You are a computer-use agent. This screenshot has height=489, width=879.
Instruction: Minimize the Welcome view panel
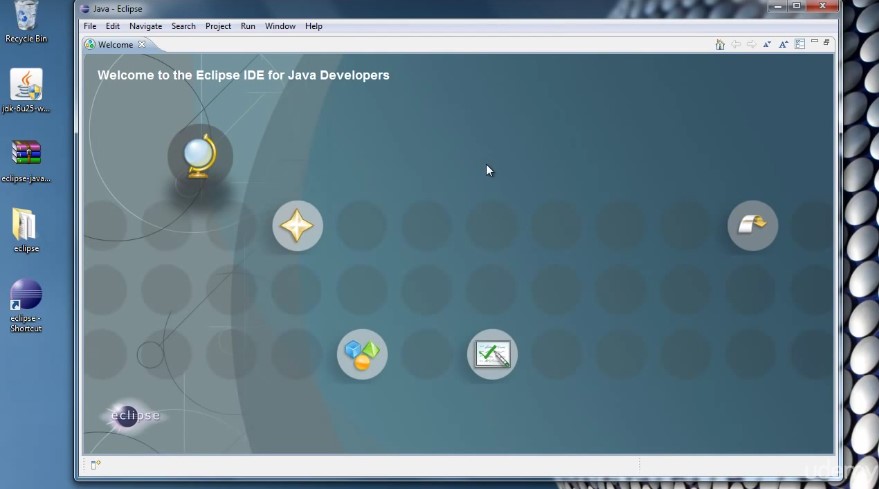pyautogui.click(x=815, y=43)
